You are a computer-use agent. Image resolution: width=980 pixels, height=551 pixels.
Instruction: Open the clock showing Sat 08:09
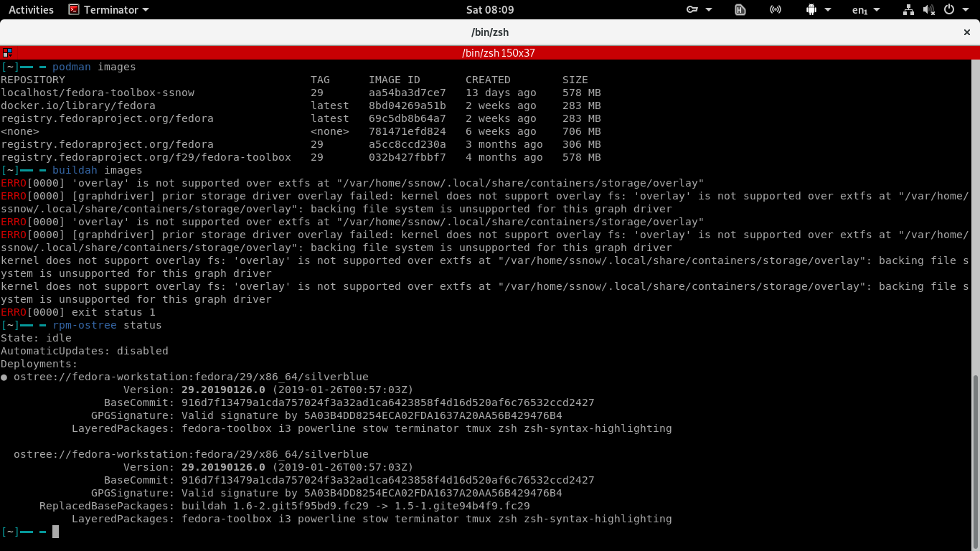(490, 9)
